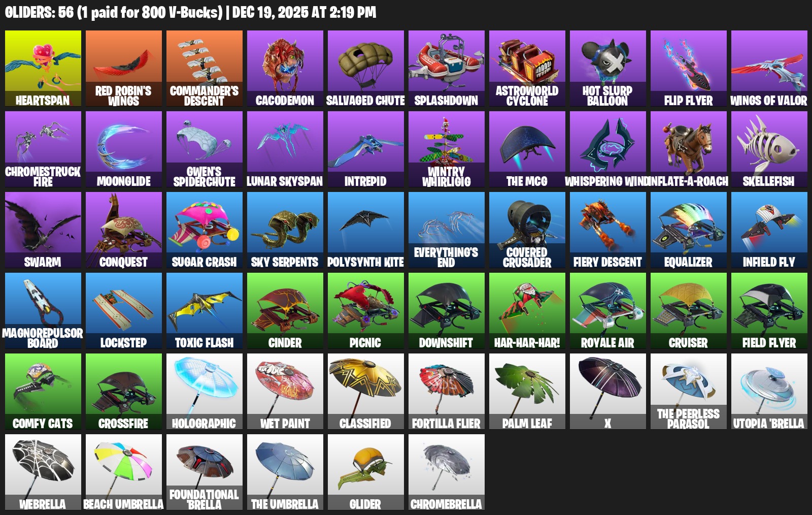The image size is (812, 515).
Task: Pick the Toxic Flash glider
Action: 205,311
